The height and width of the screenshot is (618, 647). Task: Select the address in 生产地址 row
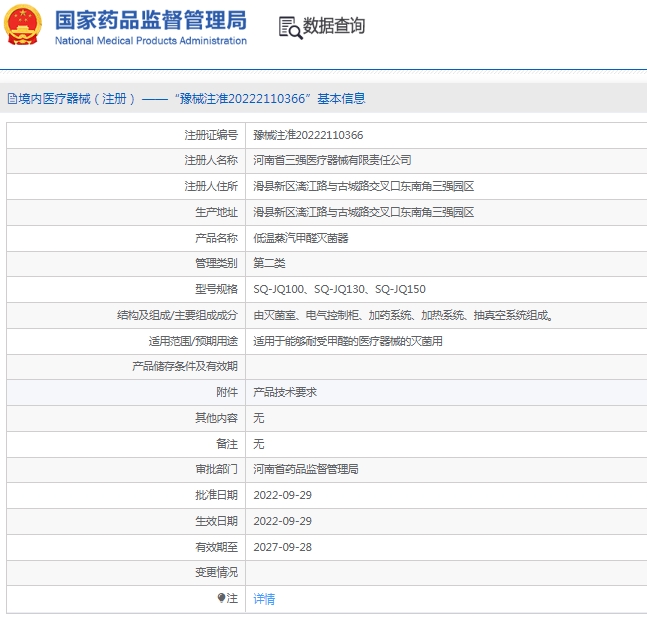pos(364,212)
